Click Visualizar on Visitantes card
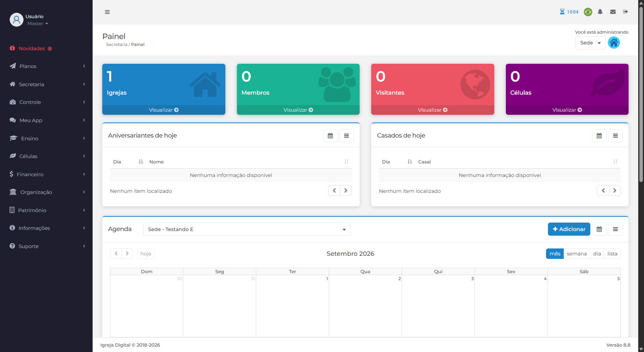644x352 pixels. [433, 110]
